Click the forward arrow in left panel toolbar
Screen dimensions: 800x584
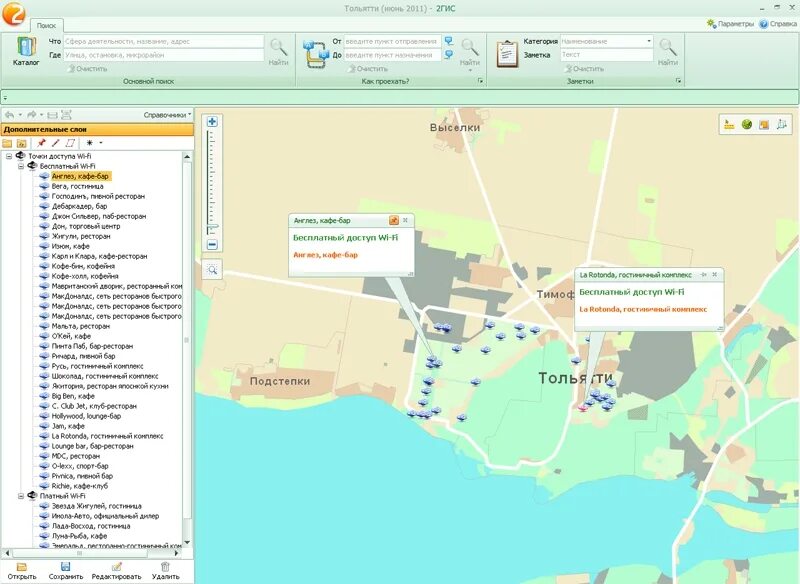[32, 115]
